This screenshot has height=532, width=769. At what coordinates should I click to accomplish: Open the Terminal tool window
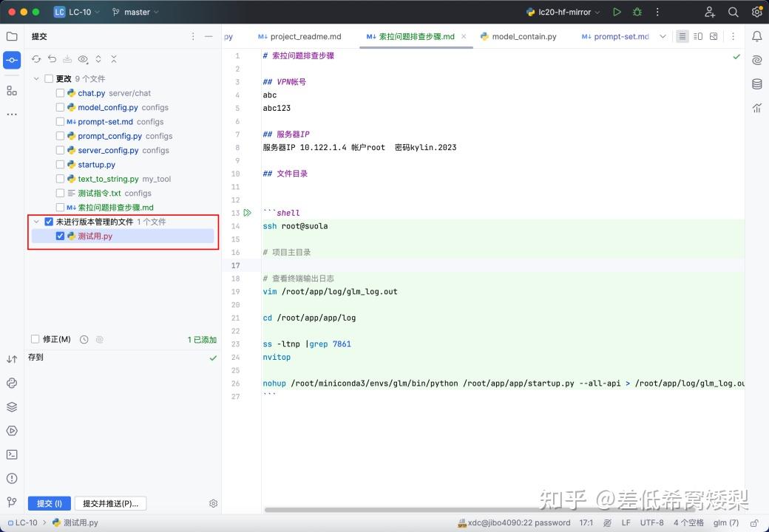click(12, 454)
